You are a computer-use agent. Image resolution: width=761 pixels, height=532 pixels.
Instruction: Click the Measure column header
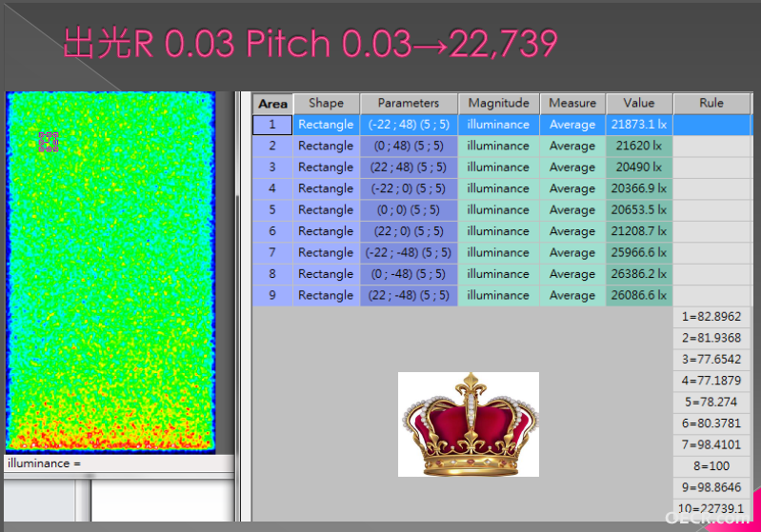coord(572,104)
